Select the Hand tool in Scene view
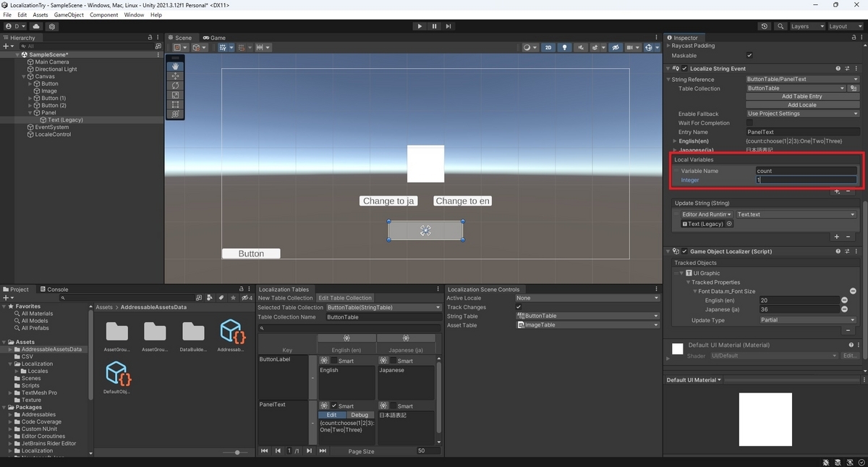Screen dimensions: 868x467 [176, 67]
